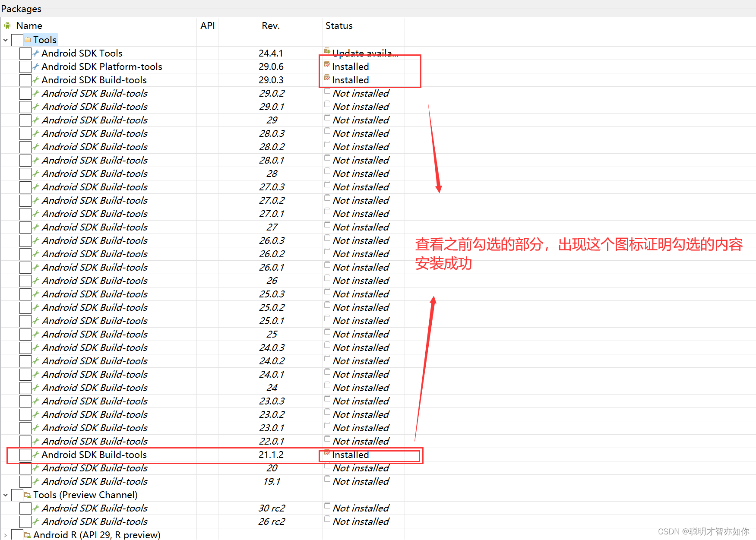Click Not installed text for Build-tools 23.0.1

coord(361,428)
